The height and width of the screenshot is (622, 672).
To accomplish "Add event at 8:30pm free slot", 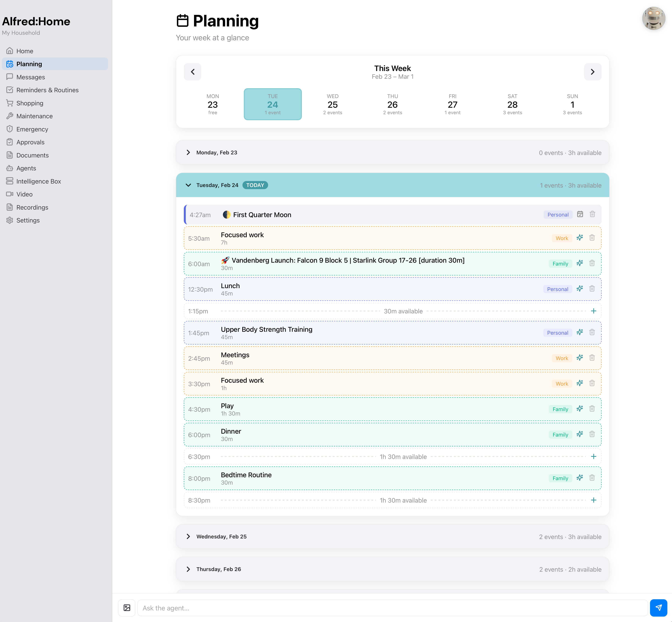I will pyautogui.click(x=593, y=500).
